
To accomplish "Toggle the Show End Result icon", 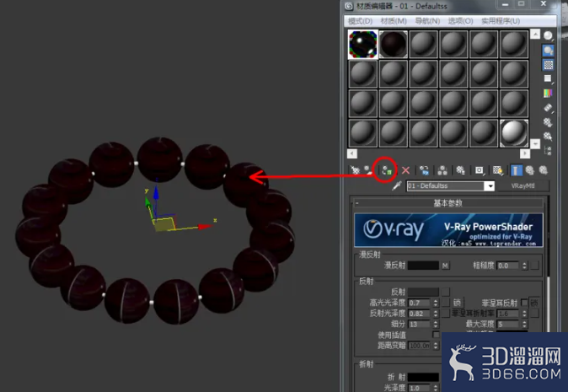I will 517,170.
